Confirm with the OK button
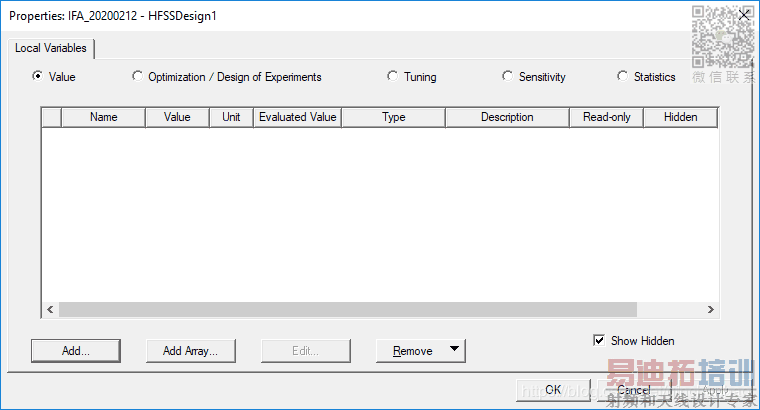Viewport: 760px width, 410px height. (553, 390)
